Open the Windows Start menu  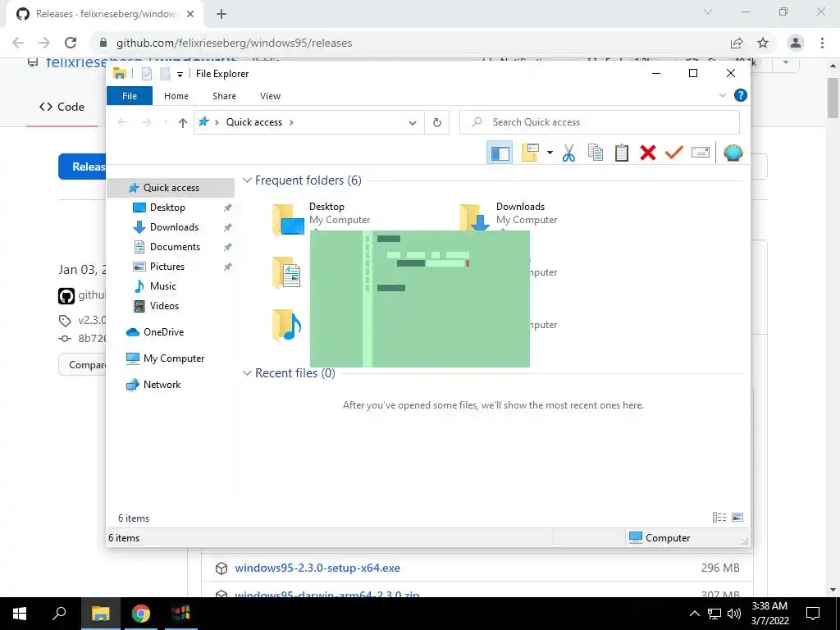pos(20,614)
